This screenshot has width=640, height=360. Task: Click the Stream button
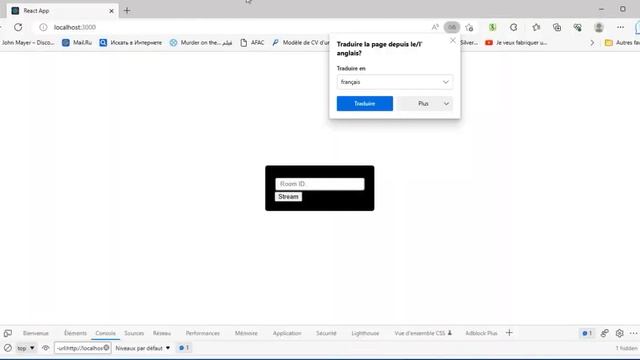288,197
